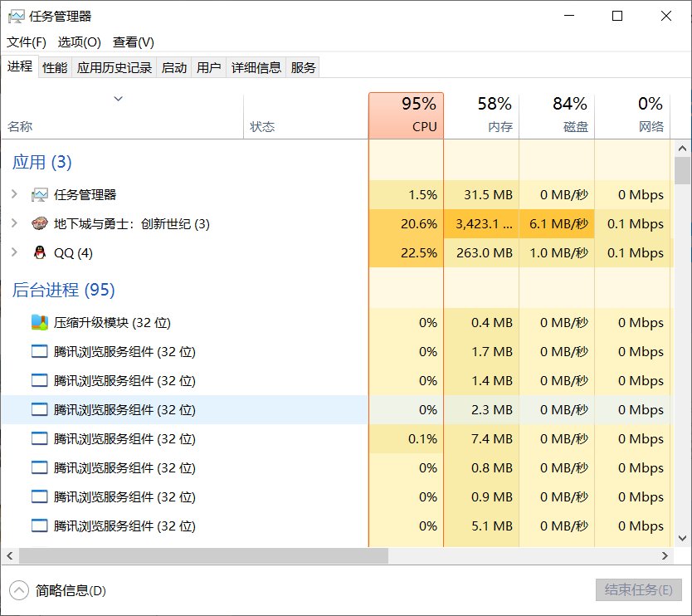Click the QQ penguin icon in apps list

pyautogui.click(x=40, y=252)
